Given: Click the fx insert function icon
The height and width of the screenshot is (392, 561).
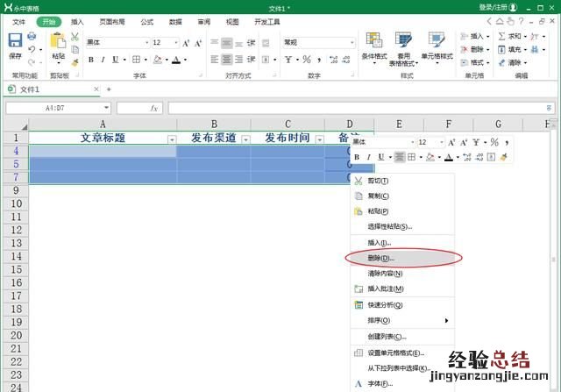Looking at the screenshot, I should (x=153, y=108).
